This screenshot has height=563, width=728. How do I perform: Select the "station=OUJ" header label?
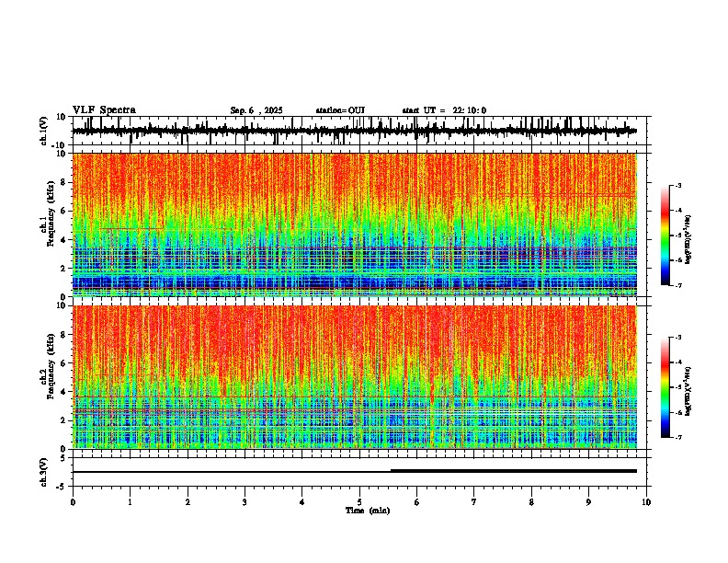340,110
